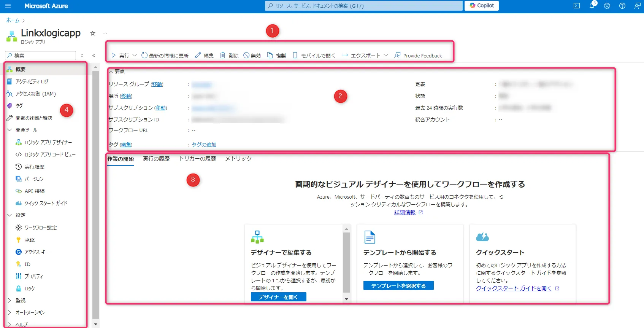Image resolution: width=644 pixels, height=328 pixels.
Task: Click タグの追加 link
Action: [x=204, y=145]
